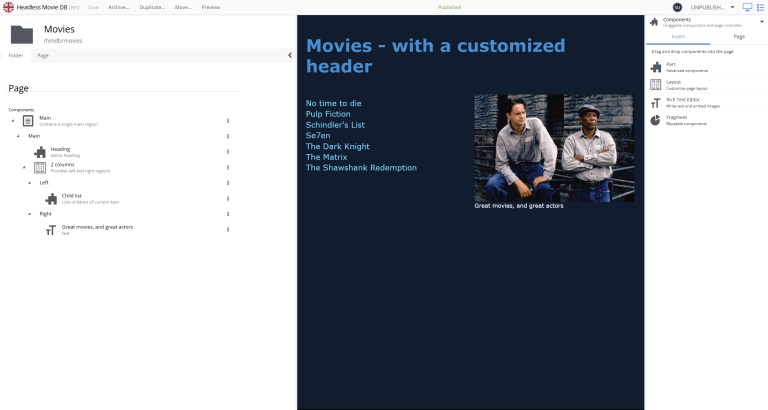Viewport: 768px width, 410px height.
Task: Click the Shawshank movie image
Action: 554,148
